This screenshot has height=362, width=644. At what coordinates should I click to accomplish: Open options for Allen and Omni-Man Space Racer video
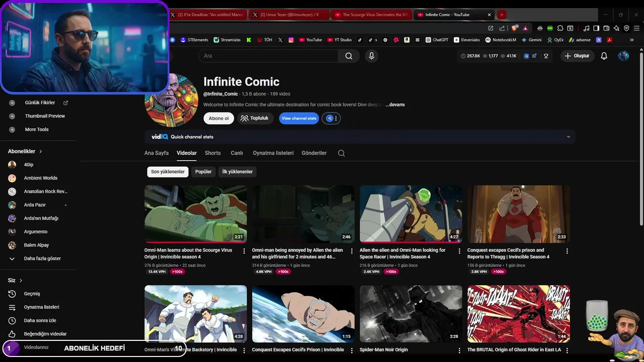[459, 251]
